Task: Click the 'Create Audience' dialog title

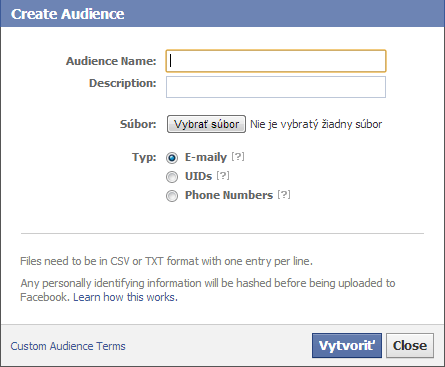Action: (x=68, y=14)
